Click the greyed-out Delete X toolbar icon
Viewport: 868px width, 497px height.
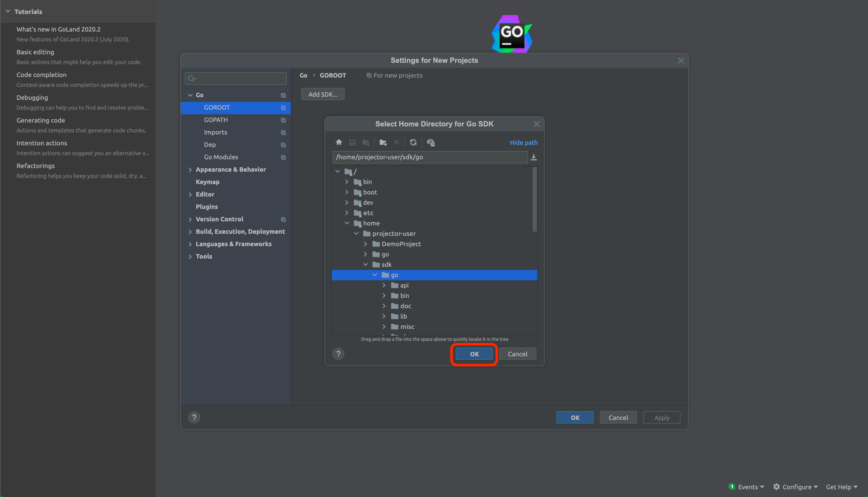pos(396,142)
